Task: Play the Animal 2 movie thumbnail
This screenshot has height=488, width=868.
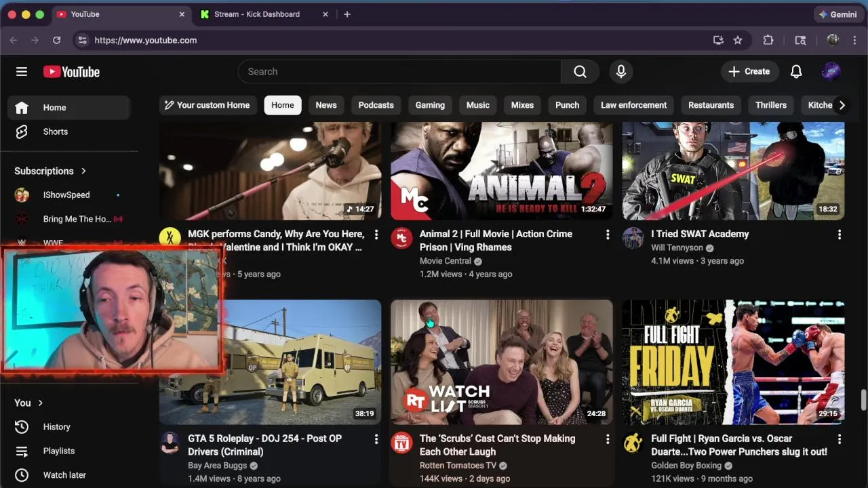Action: click(x=502, y=171)
